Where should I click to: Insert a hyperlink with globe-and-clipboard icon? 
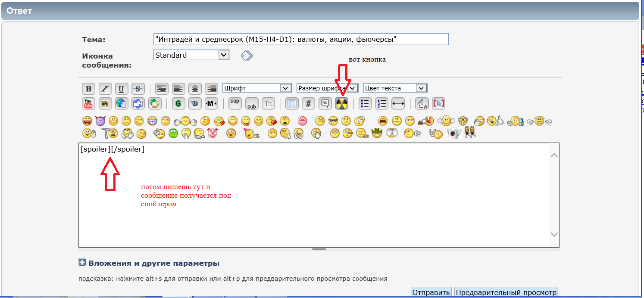click(x=121, y=103)
